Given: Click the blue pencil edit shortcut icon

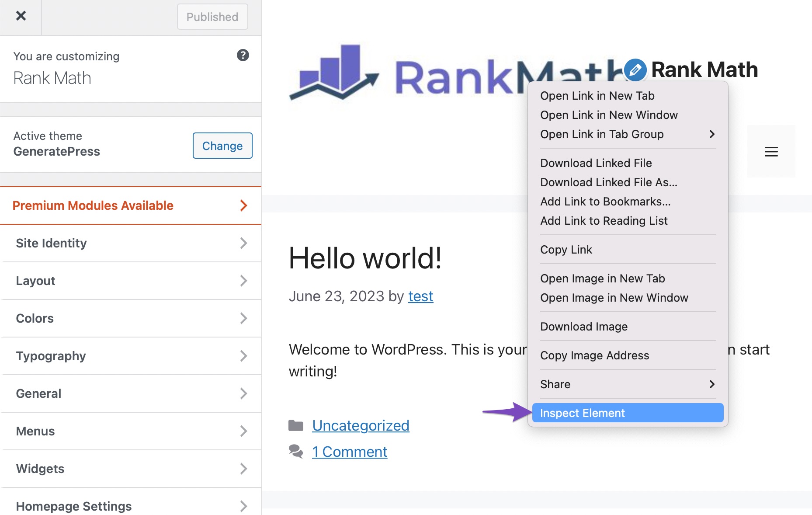Looking at the screenshot, I should pyautogui.click(x=635, y=70).
